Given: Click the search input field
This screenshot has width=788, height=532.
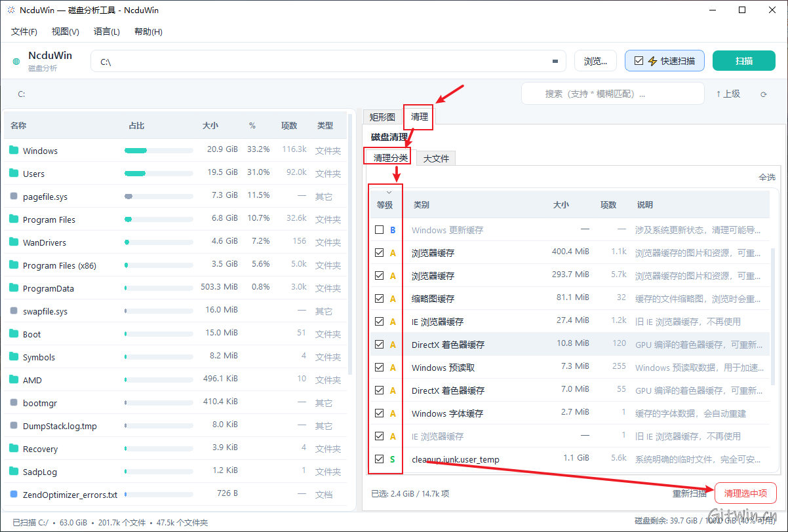Looking at the screenshot, I should 612,94.
